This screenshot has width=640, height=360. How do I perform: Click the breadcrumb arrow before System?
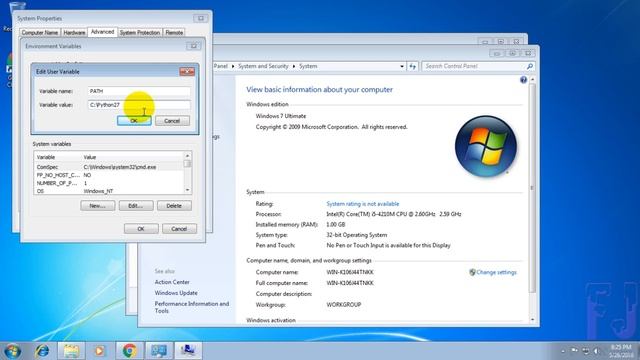click(x=293, y=66)
